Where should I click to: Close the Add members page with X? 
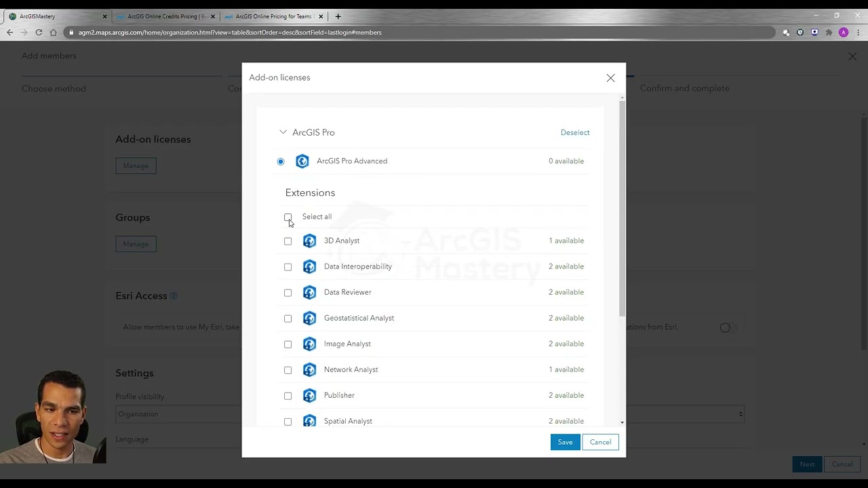pyautogui.click(x=852, y=56)
